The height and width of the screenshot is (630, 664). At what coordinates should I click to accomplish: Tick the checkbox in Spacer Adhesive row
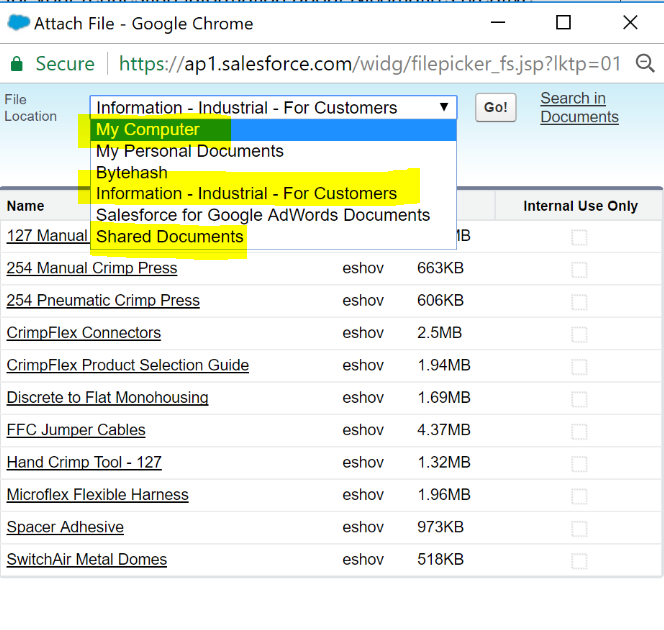coord(579,528)
